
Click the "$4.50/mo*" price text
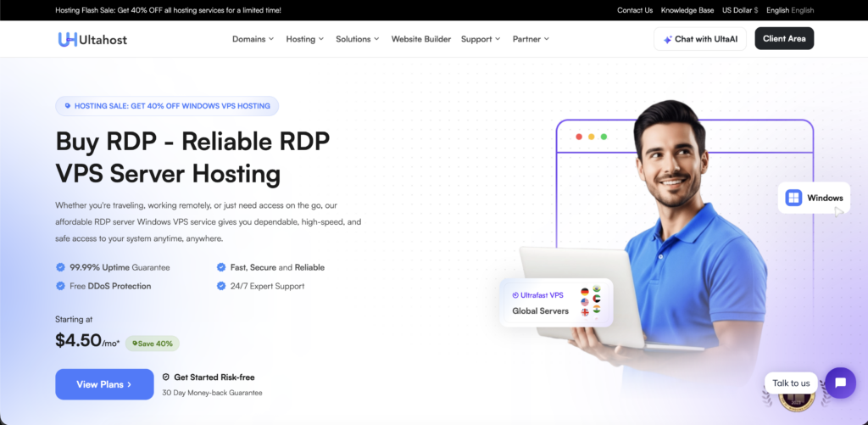click(x=87, y=341)
